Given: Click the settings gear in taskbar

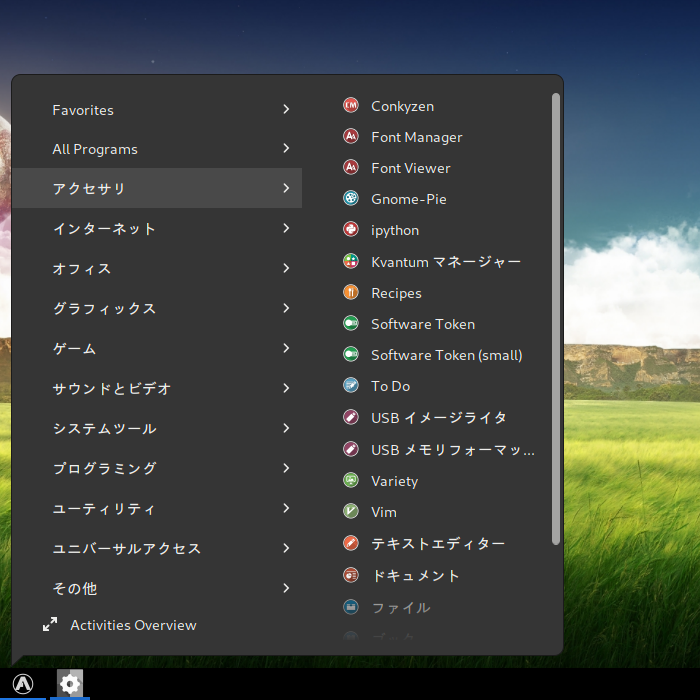Looking at the screenshot, I should click(70, 683).
